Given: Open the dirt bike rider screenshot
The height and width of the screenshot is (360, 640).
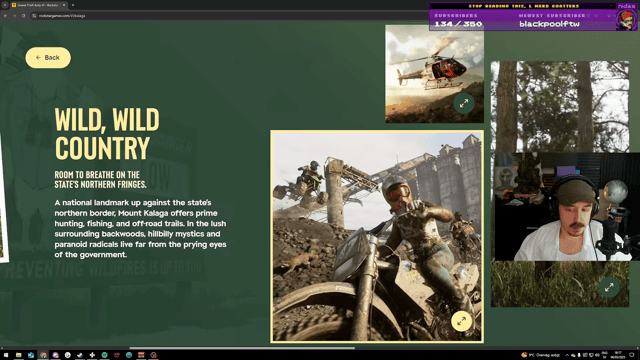Looking at the screenshot, I should point(377,236).
